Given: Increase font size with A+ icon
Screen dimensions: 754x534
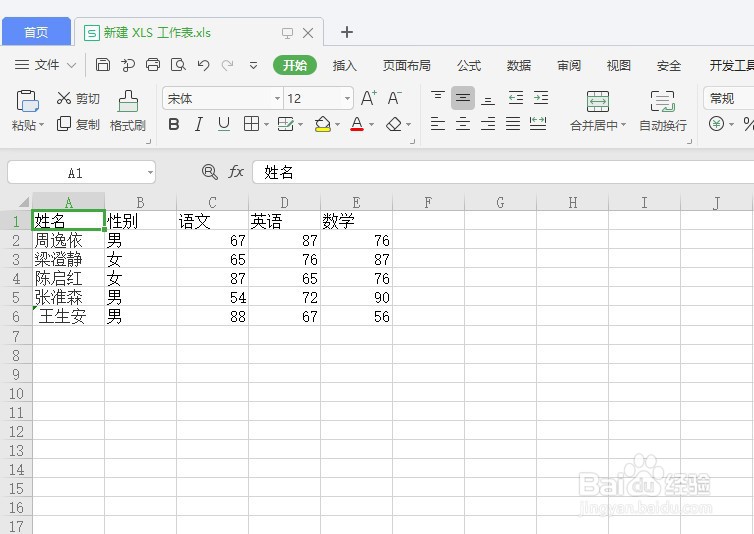Looking at the screenshot, I should pos(368,98).
